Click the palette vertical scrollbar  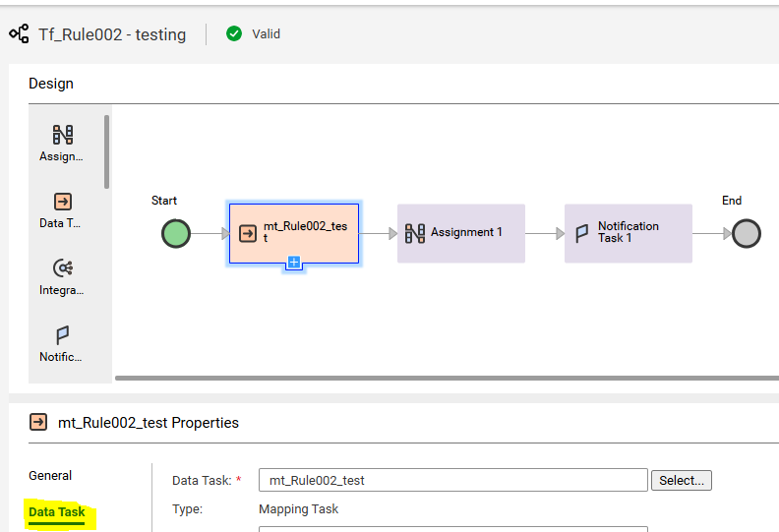[106, 152]
